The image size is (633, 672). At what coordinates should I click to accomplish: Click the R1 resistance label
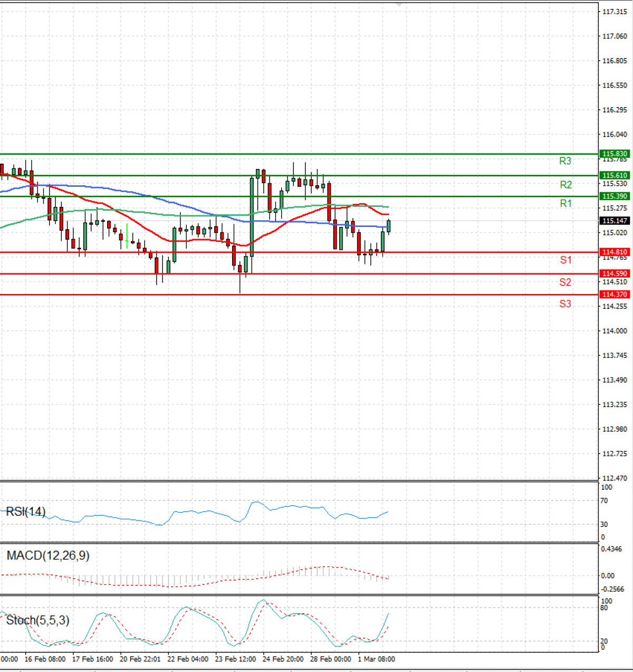coord(565,203)
